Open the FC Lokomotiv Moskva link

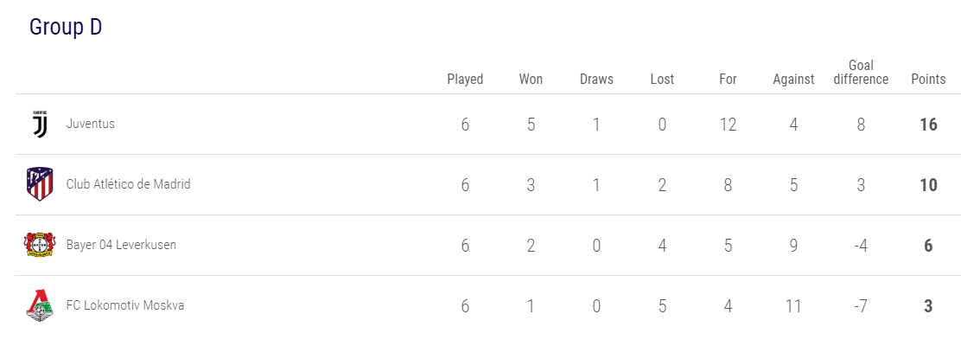click(x=125, y=305)
